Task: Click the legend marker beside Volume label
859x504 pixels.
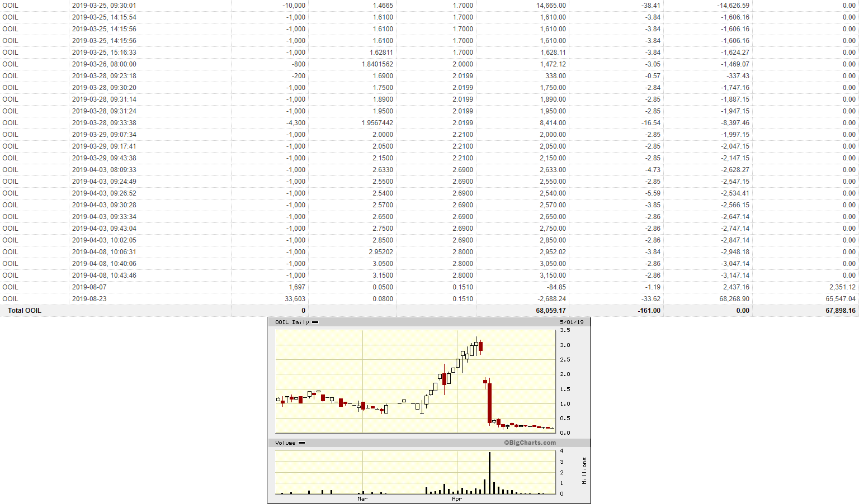Action: [302, 443]
